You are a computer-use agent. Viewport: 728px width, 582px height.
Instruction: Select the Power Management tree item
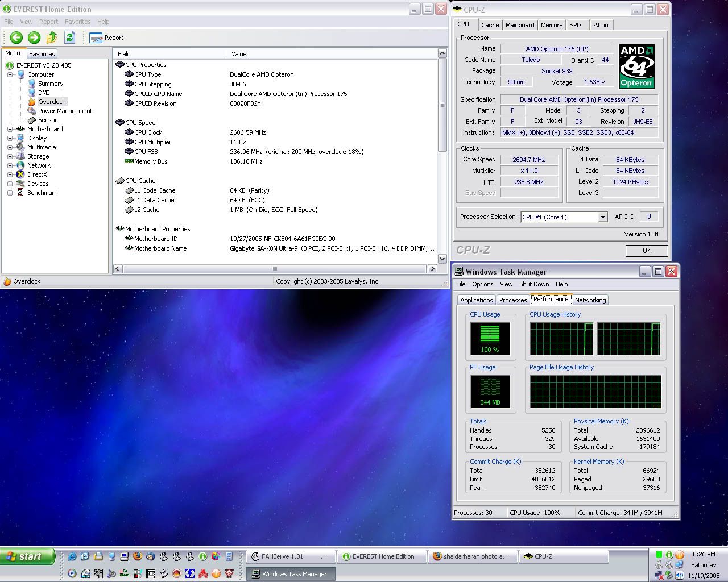64,111
